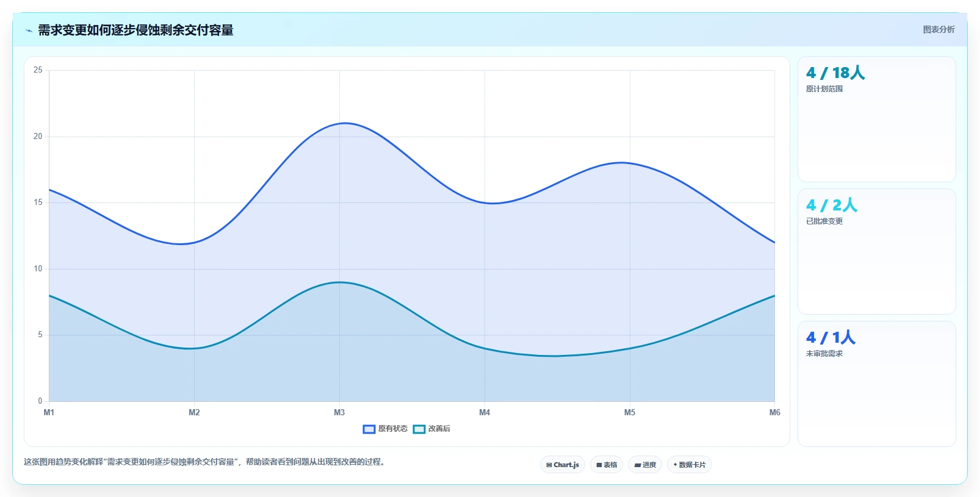980x497 pixels.
Task: Click the M5 x-axis label
Action: (x=630, y=413)
